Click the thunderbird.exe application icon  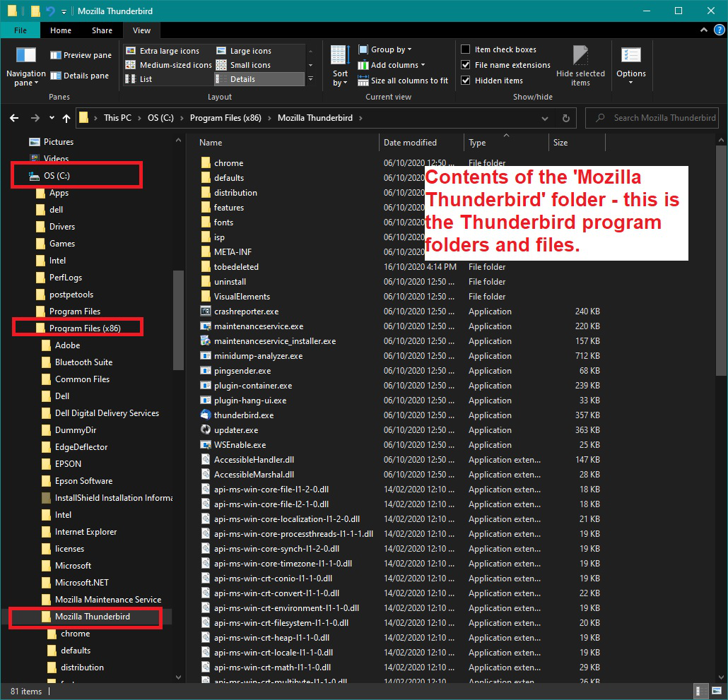tap(206, 415)
